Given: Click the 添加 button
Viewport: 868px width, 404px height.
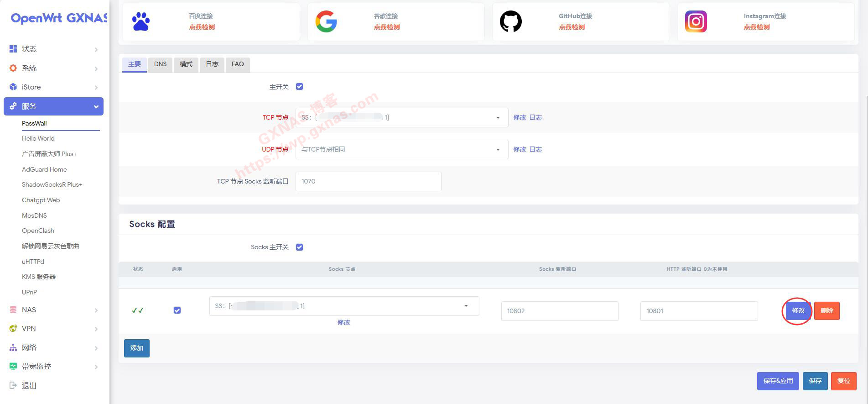Looking at the screenshot, I should coord(137,348).
